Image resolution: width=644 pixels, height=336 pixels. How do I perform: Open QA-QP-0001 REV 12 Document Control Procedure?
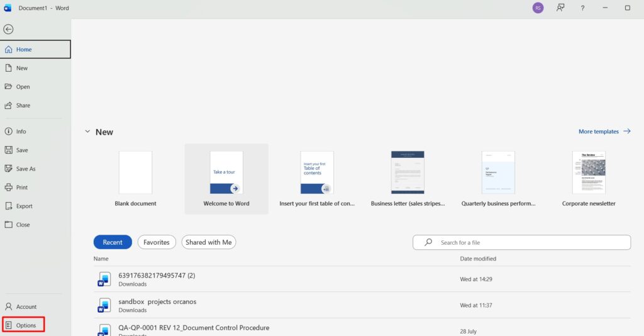[362, 327]
